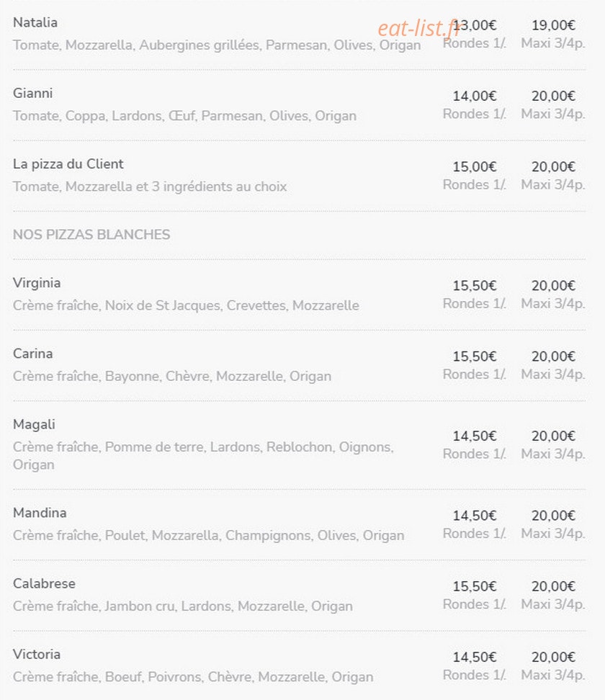Click the Calabrese pizza title
Viewport: 605px width, 700px height.
click(44, 583)
